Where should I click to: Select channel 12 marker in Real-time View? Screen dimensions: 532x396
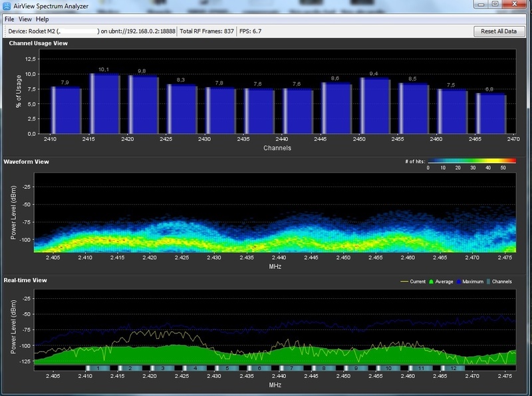click(452, 368)
